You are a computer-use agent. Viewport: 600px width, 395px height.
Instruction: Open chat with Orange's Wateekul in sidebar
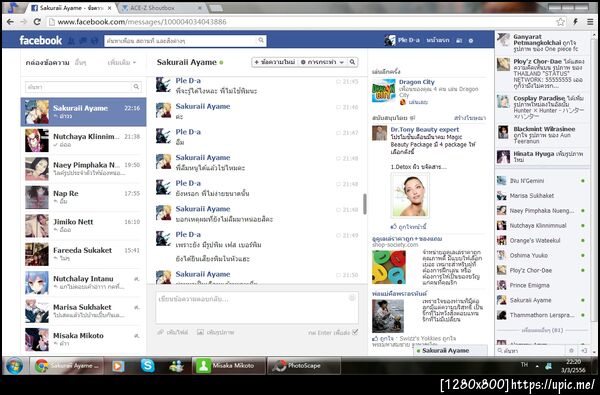point(542,240)
